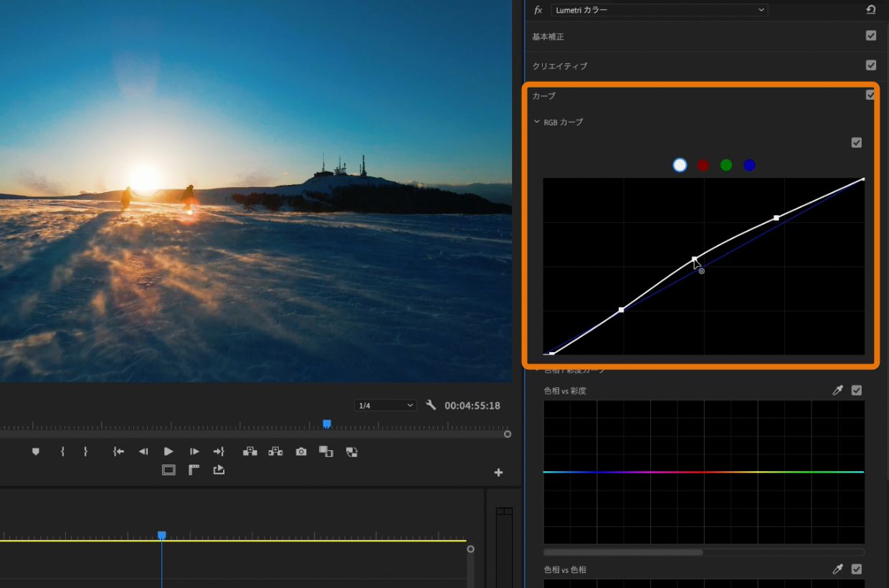Toggle safe margins display
Screen dimensions: 889x588
[x=168, y=470]
